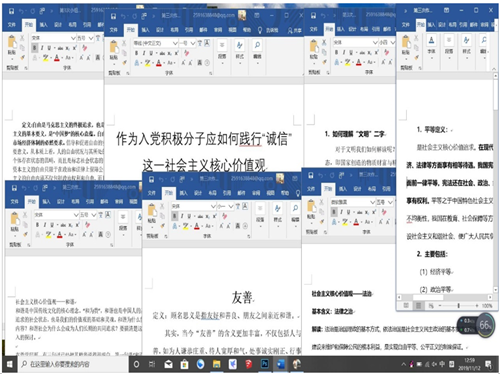The height and width of the screenshot is (374, 500).
Task: Toggle Strikethrough in the 诚信 window
Action: [x=162, y=53]
